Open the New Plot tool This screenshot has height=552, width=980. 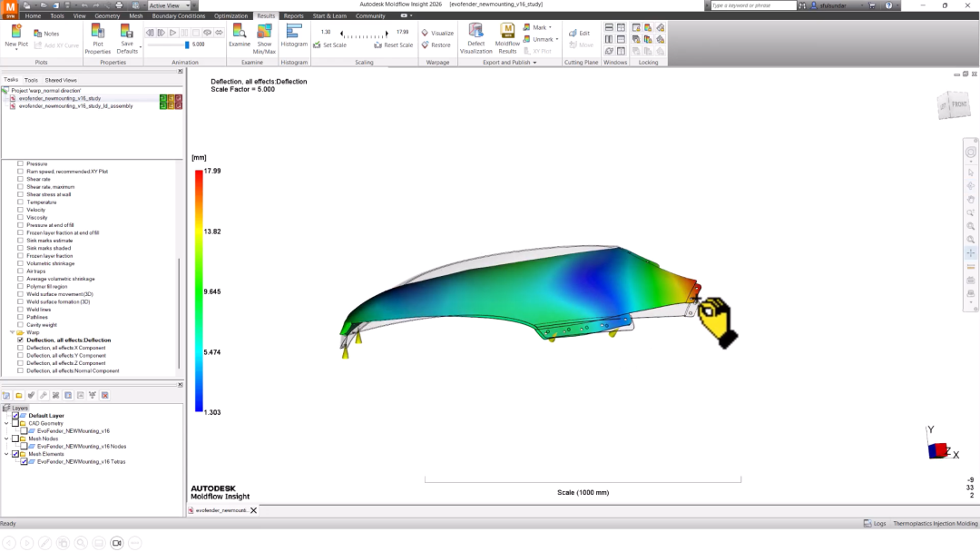tap(16, 35)
